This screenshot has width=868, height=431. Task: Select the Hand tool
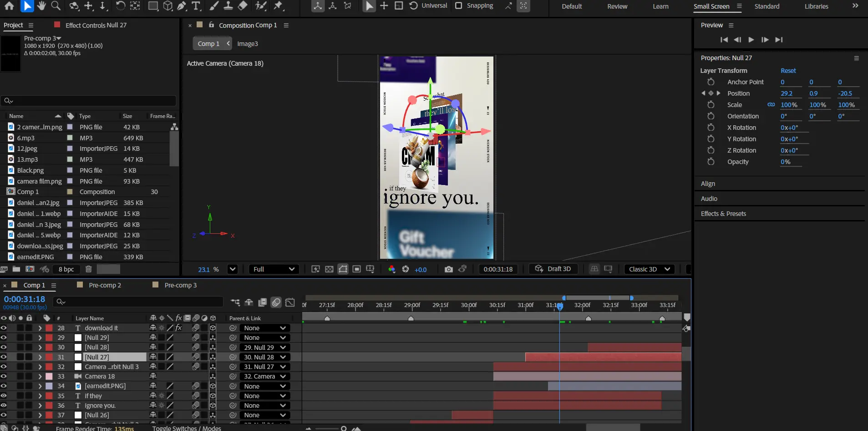click(x=41, y=6)
